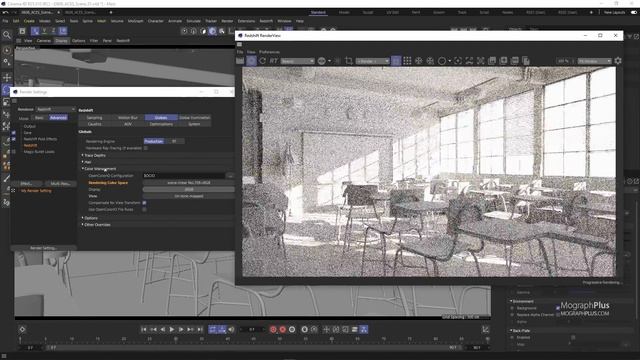The width and height of the screenshot is (640, 360).
Task: Jump to the end of the timeline
Action: (x=200, y=329)
